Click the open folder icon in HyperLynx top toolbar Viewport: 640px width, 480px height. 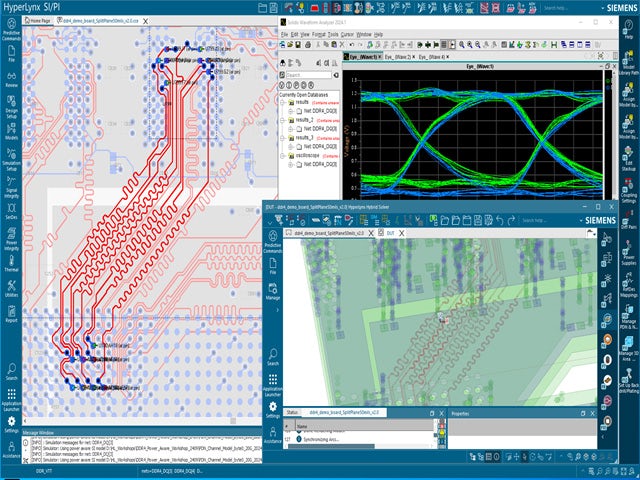click(x=262, y=7)
